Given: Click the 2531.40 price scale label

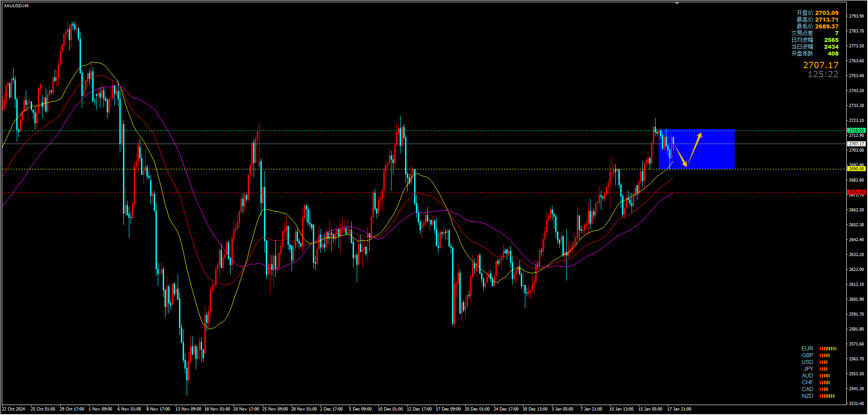Looking at the screenshot, I should coord(856,404).
